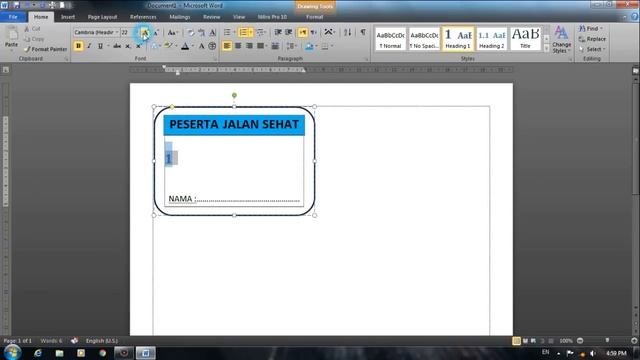Screen dimensions: 640x360
Task: Toggle Underline formatting
Action: pos(100,46)
